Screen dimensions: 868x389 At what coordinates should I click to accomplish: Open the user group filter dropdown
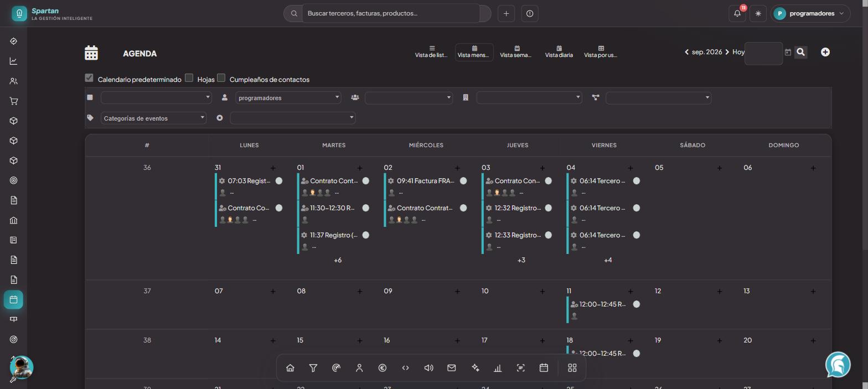(x=409, y=98)
